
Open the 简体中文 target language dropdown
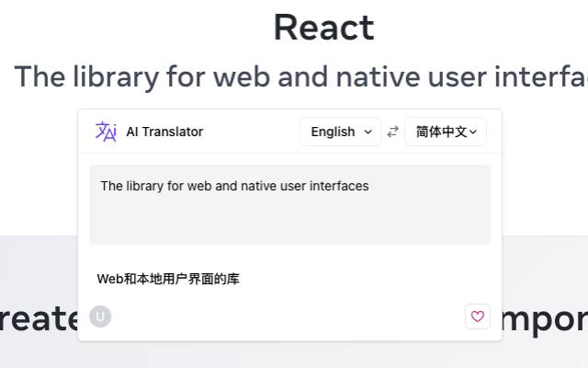446,132
